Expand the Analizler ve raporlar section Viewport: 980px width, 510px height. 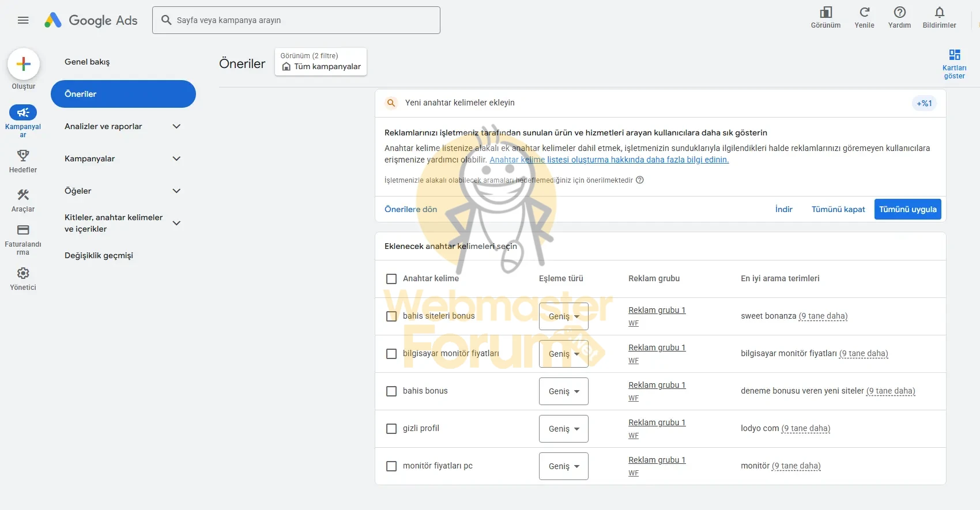(176, 126)
